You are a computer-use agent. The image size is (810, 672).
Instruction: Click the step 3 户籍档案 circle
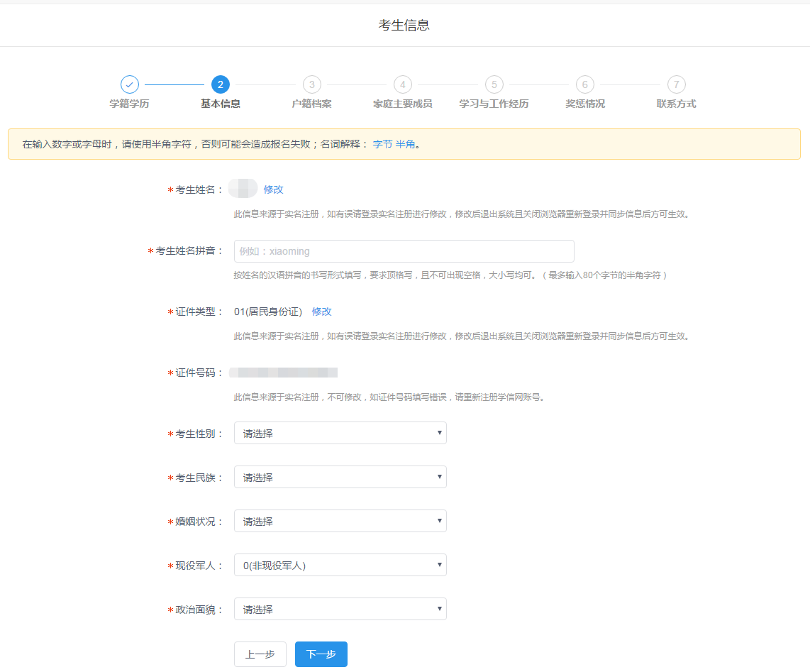(311, 84)
